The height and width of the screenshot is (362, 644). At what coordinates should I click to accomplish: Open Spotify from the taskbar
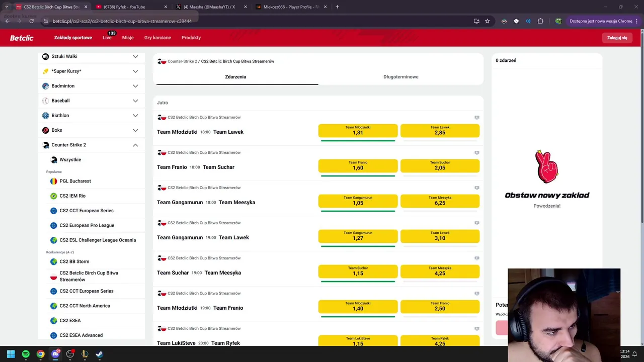pyautogui.click(x=26, y=354)
